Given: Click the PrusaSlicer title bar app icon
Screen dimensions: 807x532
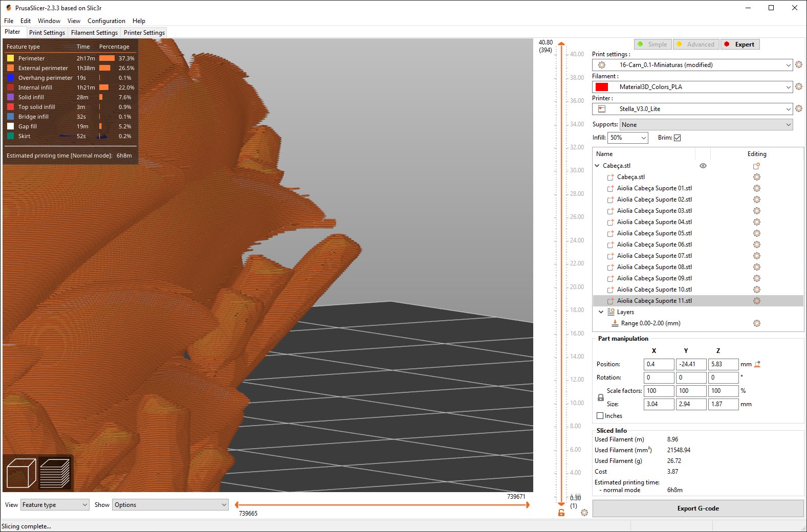Looking at the screenshot, I should click(x=8, y=8).
